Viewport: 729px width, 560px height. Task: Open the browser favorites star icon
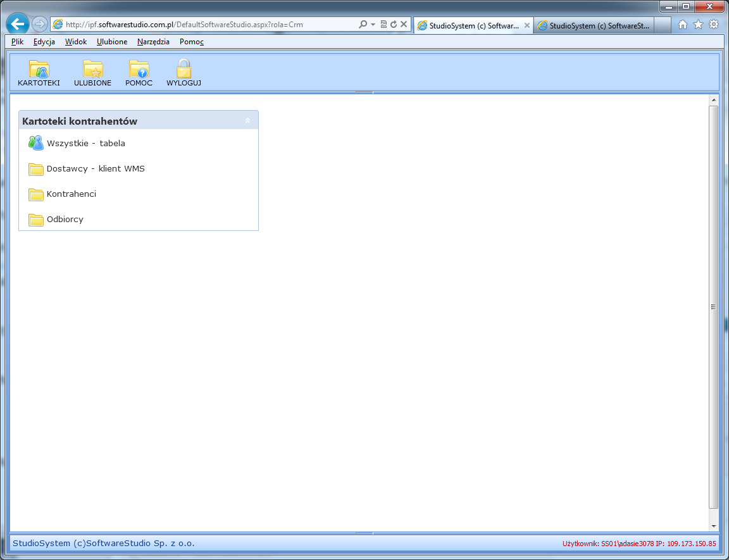tap(698, 25)
